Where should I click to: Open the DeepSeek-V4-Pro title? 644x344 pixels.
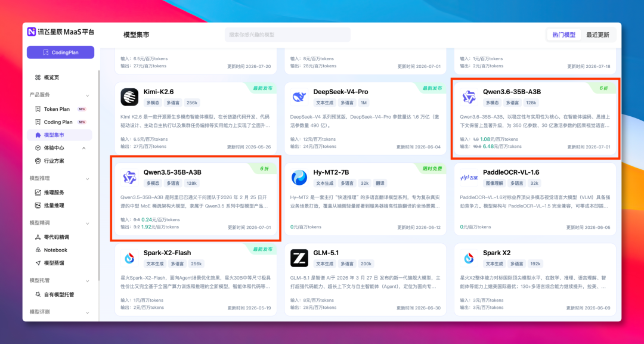pyautogui.click(x=340, y=92)
